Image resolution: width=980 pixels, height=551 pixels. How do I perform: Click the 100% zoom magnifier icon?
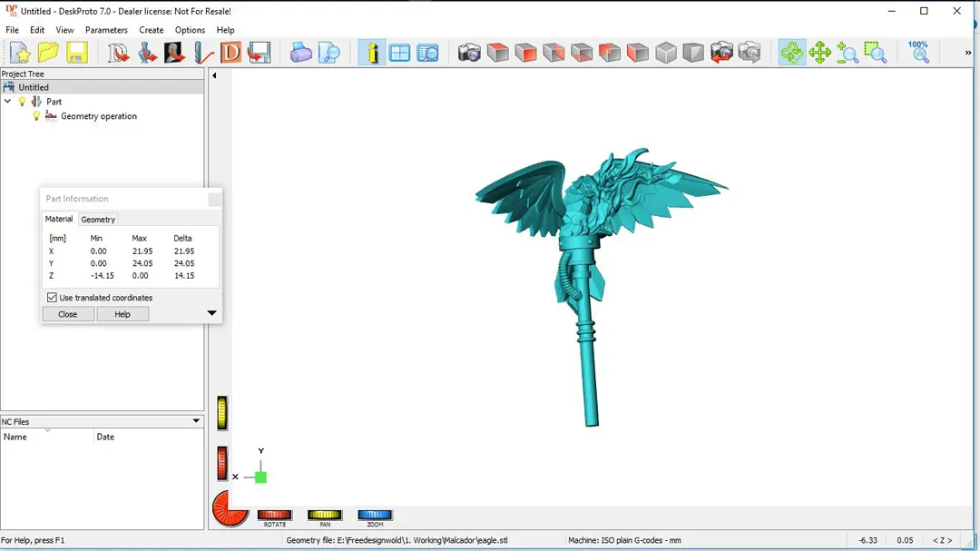[918, 53]
